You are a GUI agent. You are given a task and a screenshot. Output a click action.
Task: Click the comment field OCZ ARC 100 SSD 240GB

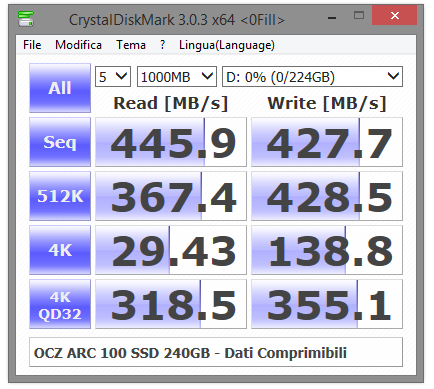(x=216, y=352)
